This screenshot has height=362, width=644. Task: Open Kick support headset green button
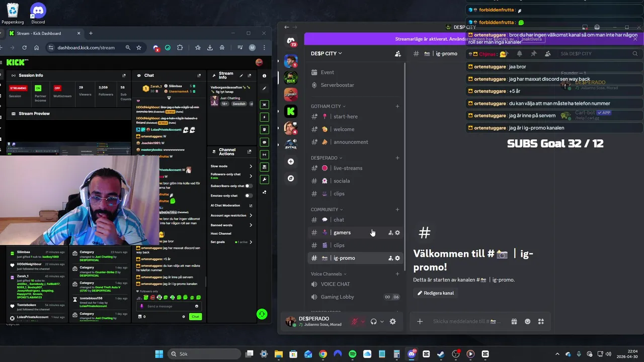pyautogui.click(x=262, y=314)
